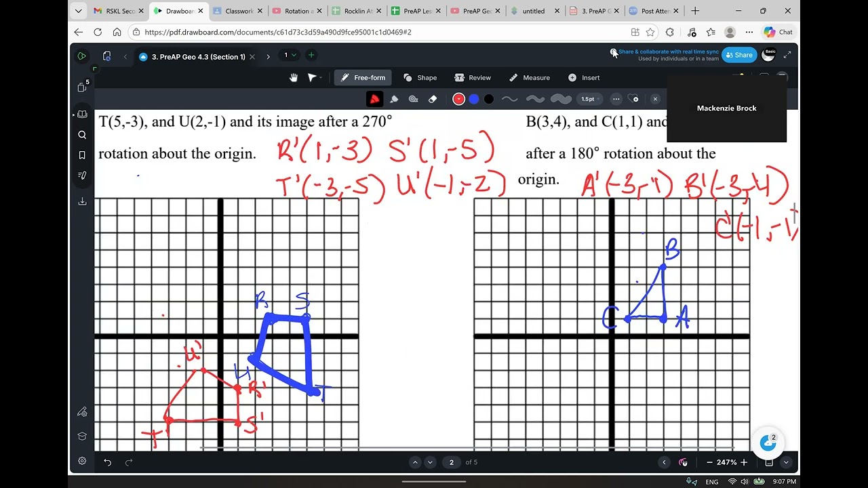Click the page number field showing 2
The height and width of the screenshot is (488, 868).
(x=452, y=462)
